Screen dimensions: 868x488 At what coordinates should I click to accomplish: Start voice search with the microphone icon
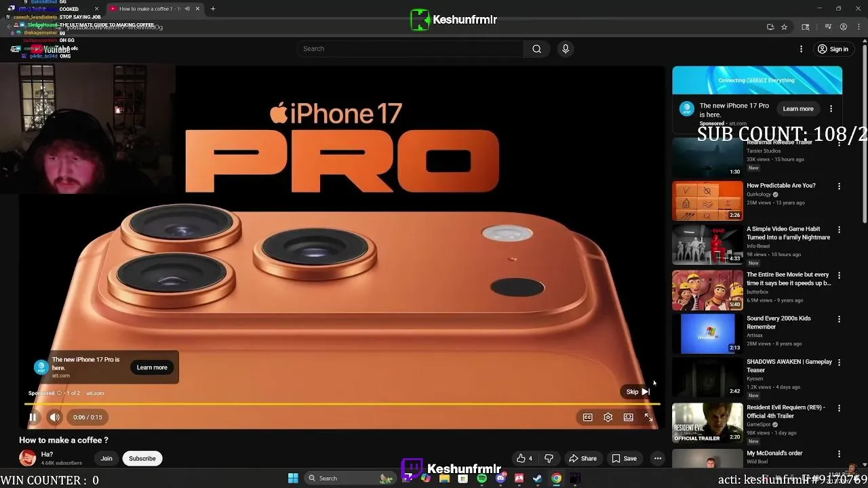tap(566, 49)
